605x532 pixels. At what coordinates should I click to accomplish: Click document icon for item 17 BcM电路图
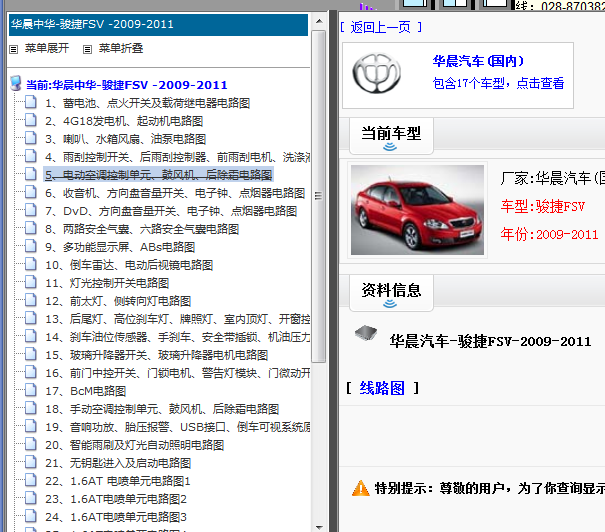(31, 390)
